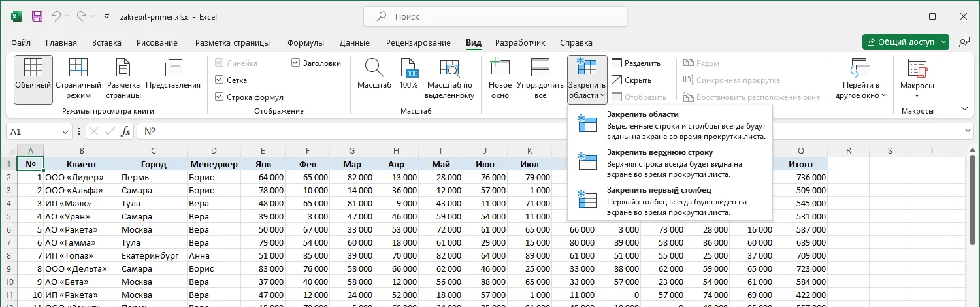Toggle the Строка формул checkbox
Screen dimensions: 980x307
tap(249, 97)
